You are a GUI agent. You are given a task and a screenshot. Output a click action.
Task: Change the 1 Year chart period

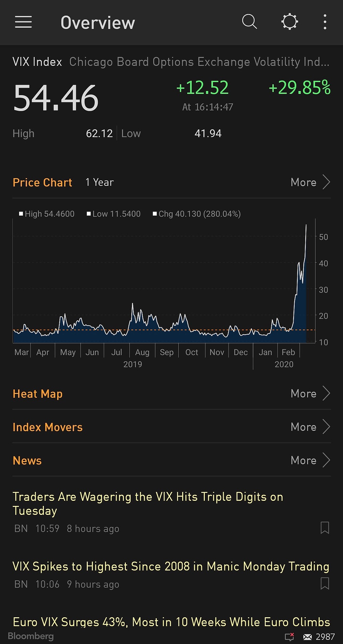[x=99, y=182]
